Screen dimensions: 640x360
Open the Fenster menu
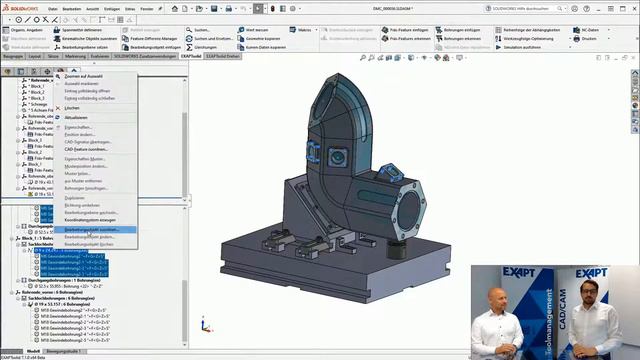(x=147, y=9)
